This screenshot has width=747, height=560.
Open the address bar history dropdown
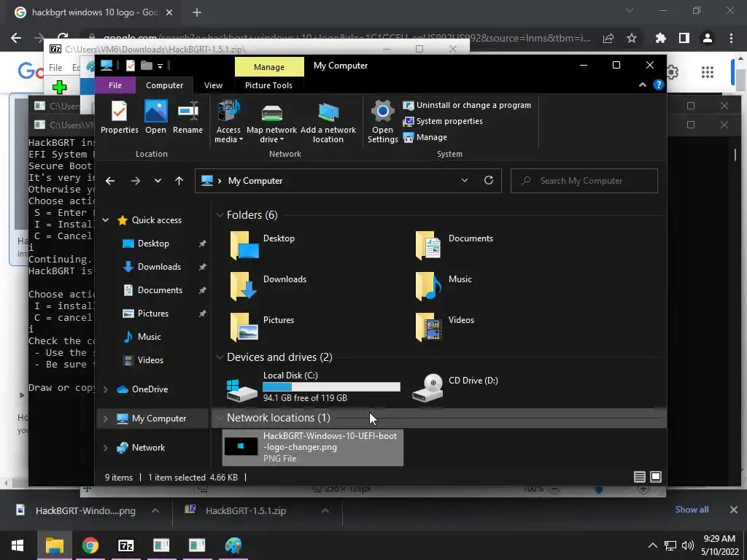pos(465,181)
